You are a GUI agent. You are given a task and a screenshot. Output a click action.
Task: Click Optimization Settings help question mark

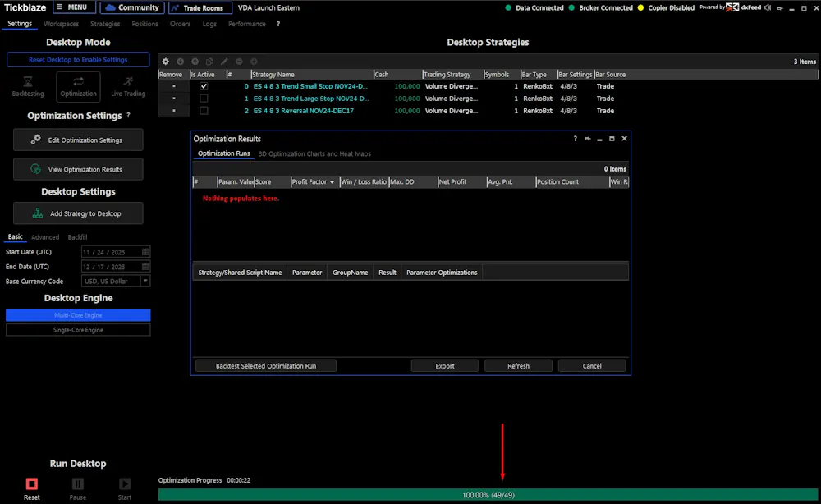tap(128, 115)
